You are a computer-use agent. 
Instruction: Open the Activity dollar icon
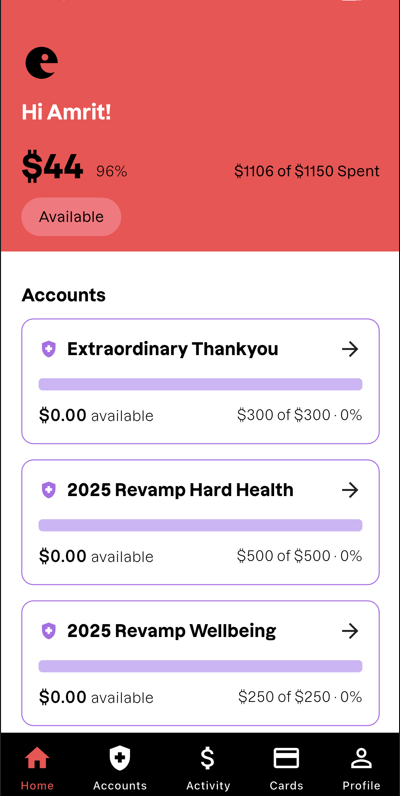click(208, 759)
